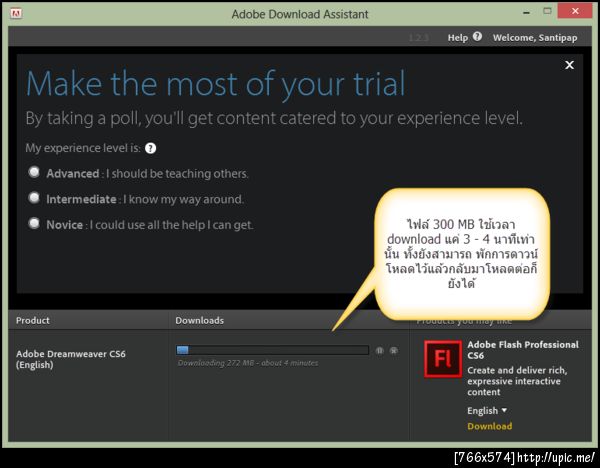
Task: Open the Help question mark icon
Action: [477, 37]
